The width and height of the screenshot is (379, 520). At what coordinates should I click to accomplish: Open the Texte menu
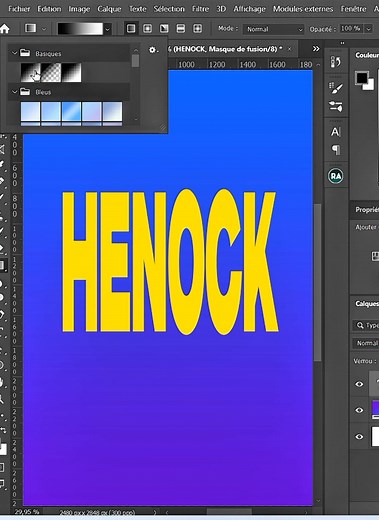(137, 9)
